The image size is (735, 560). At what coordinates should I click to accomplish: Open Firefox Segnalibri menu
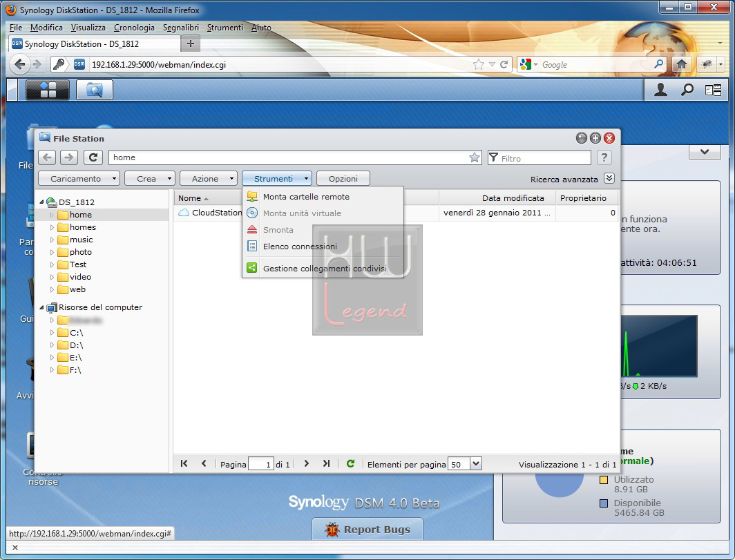point(180,28)
